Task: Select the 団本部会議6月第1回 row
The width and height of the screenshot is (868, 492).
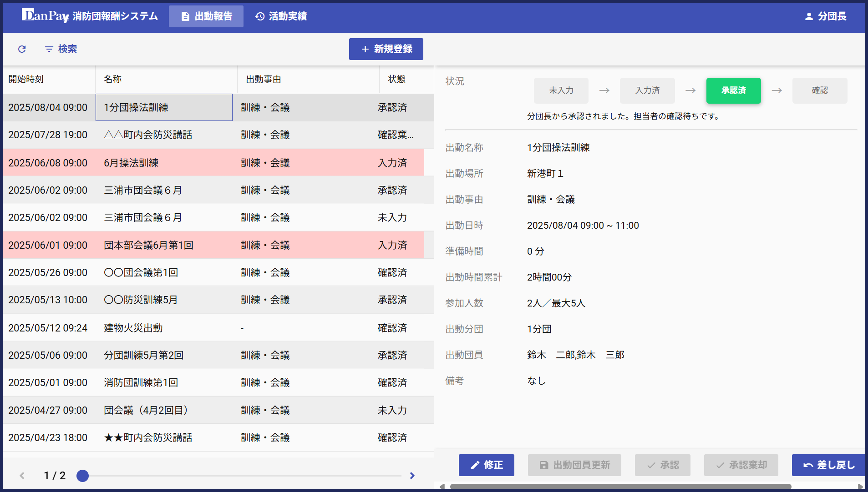Action: [x=214, y=245]
